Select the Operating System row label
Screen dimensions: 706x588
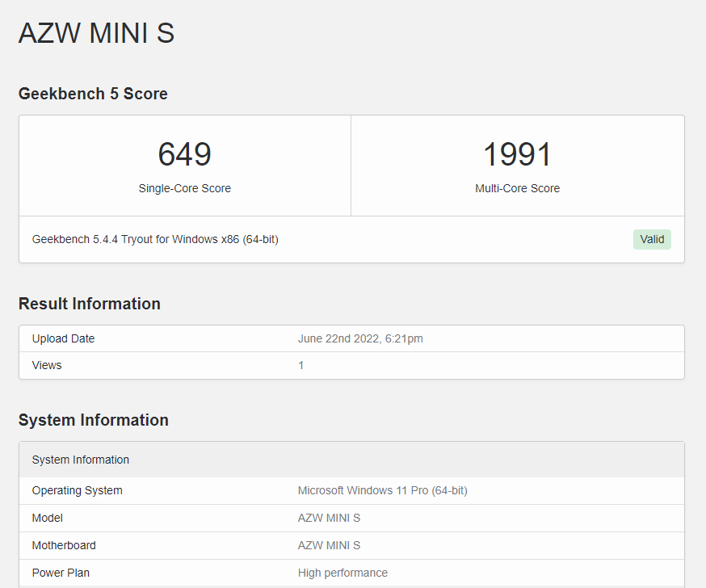pos(78,490)
